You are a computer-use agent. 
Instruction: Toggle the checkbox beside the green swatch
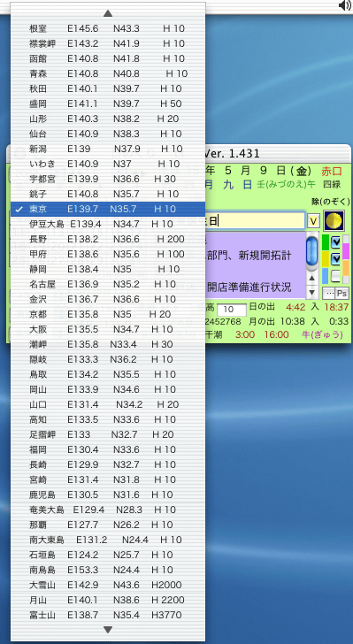[x=335, y=241]
